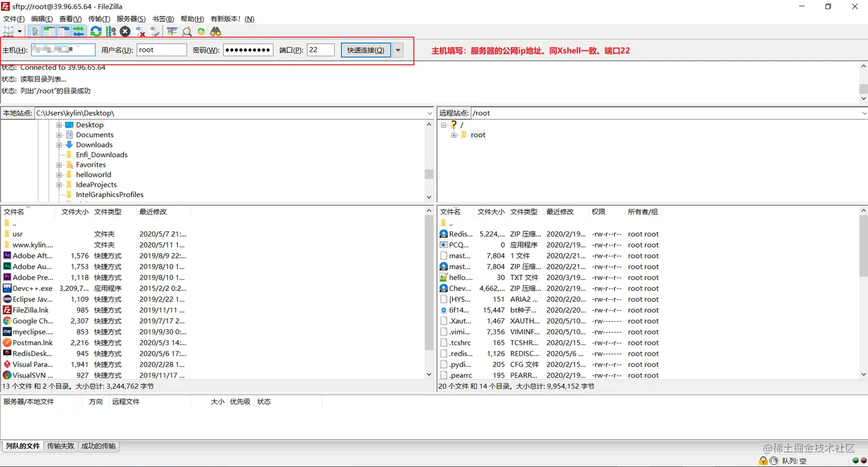Open the 服务器 menu
The image size is (868, 467).
point(131,18)
